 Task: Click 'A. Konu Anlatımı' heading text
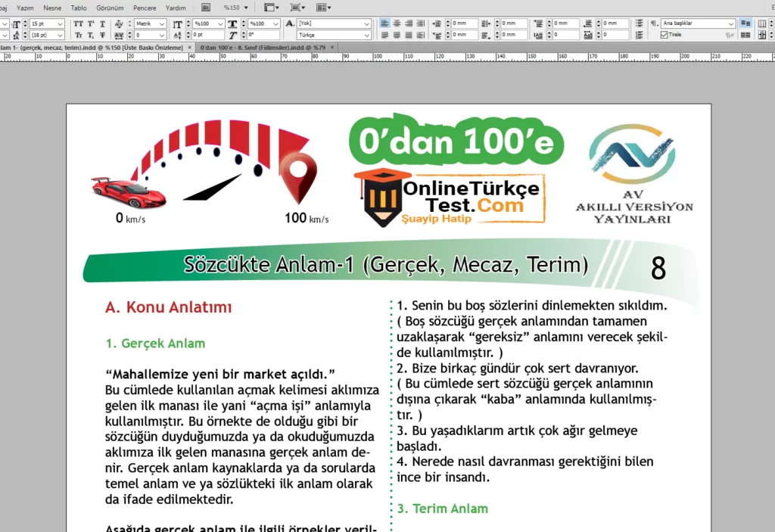168,307
